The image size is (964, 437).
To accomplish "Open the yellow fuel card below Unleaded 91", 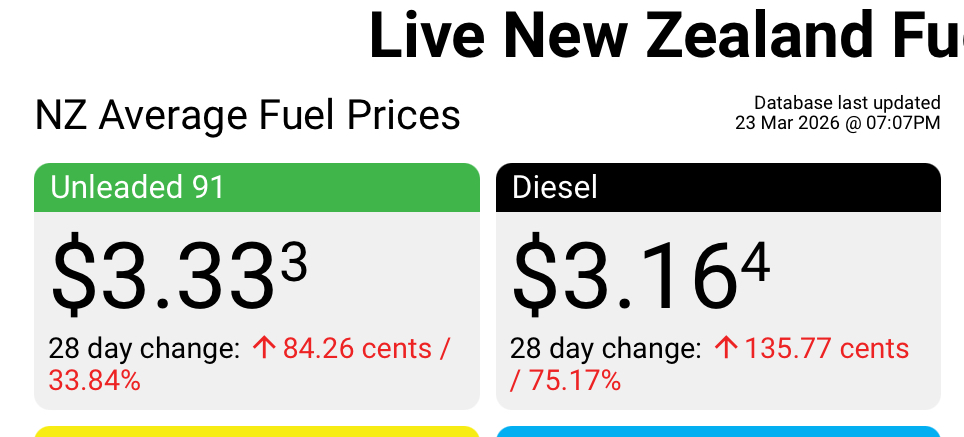I will pyautogui.click(x=256, y=431).
